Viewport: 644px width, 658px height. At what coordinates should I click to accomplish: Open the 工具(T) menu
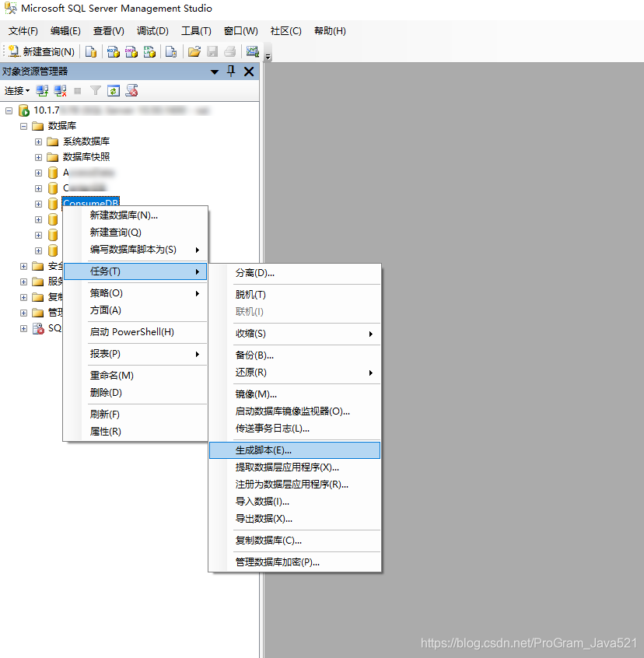(x=196, y=31)
